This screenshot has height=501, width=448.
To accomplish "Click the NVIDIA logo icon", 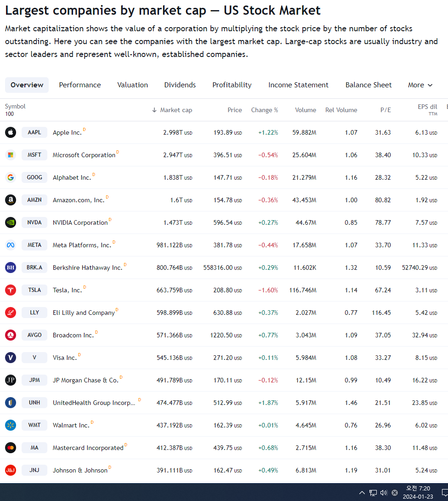I will (x=11, y=222).
